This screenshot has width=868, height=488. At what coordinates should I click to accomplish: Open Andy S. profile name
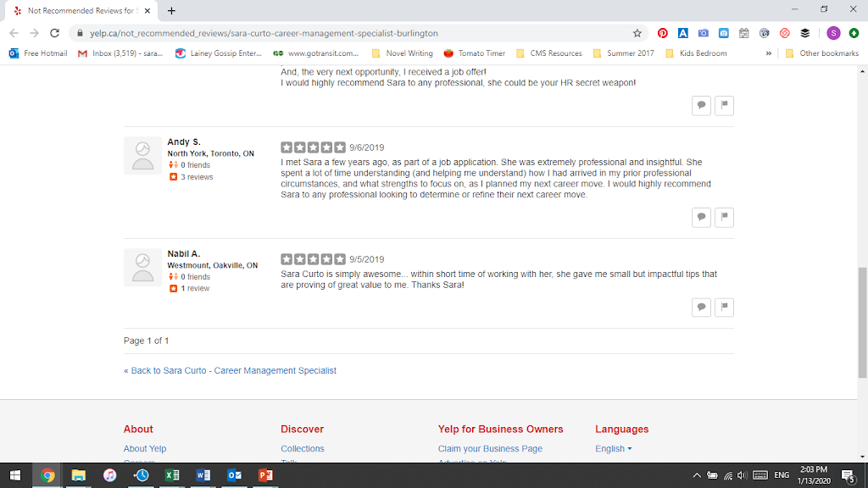click(x=184, y=142)
